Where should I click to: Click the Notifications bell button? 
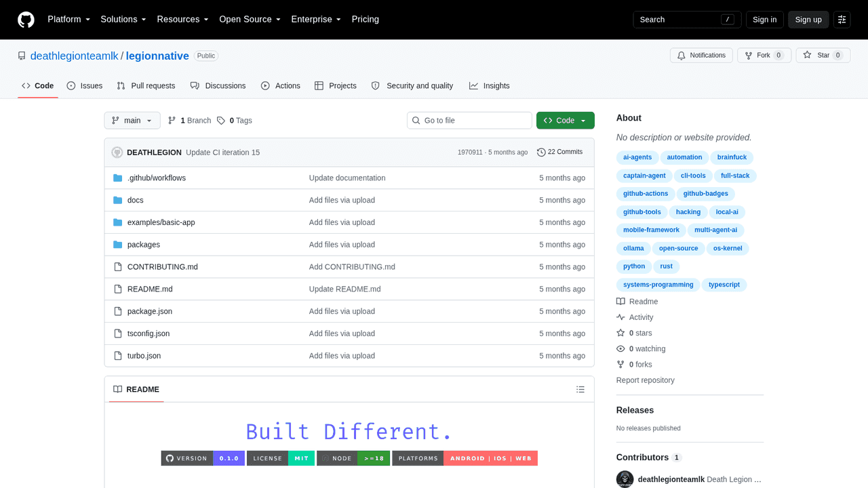point(701,56)
